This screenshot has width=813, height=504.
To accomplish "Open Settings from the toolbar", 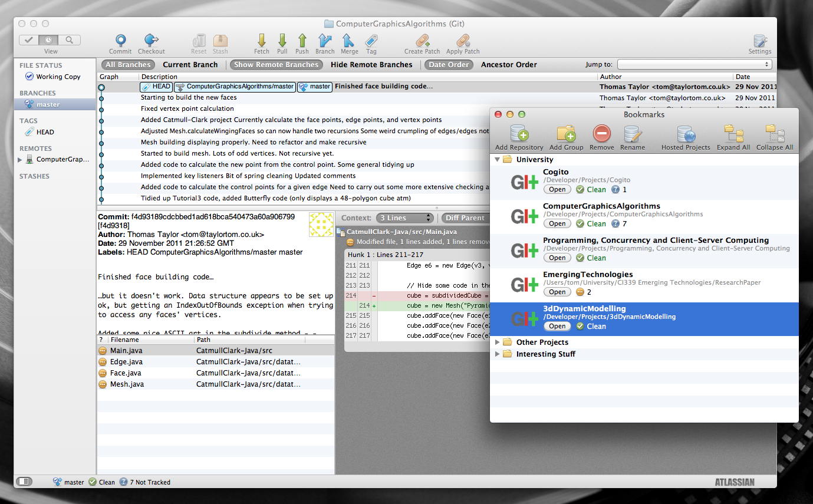I will point(760,40).
